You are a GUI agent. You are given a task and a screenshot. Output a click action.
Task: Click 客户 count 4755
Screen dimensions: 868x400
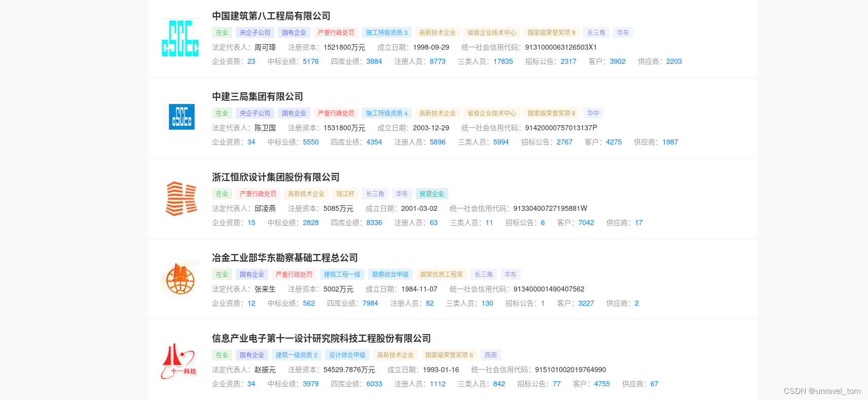click(602, 384)
